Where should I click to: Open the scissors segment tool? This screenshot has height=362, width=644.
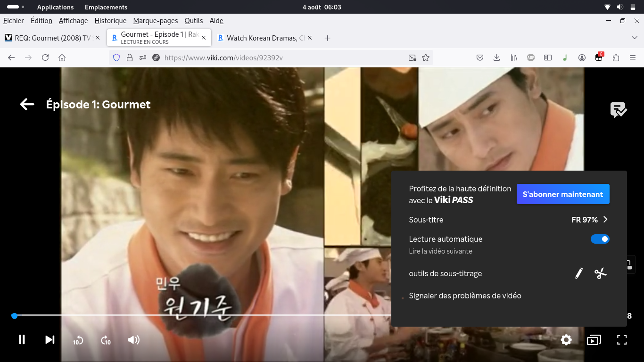600,273
